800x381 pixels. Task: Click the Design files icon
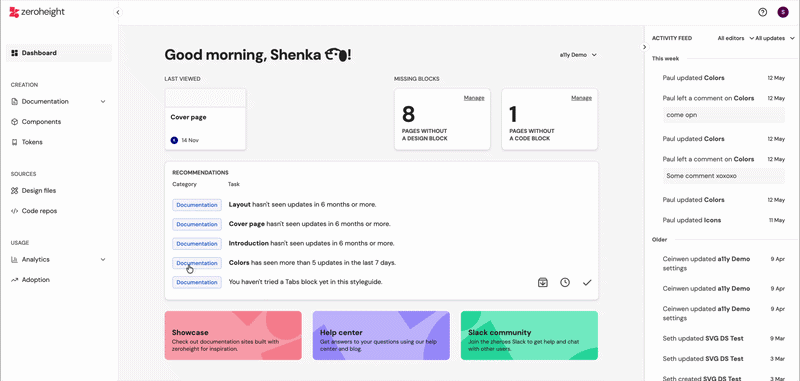click(x=14, y=191)
